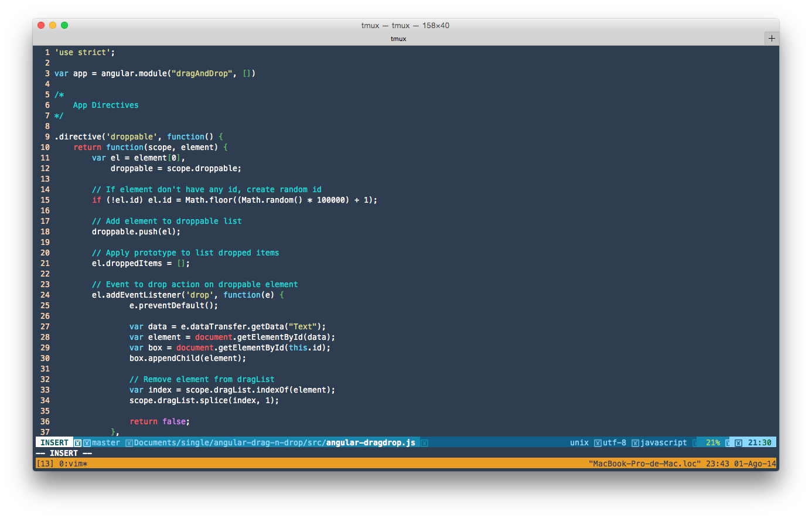
Task: Click the hostname "MacBook-Pro-de-Mac.loc" in tmux bar
Action: click(x=645, y=464)
